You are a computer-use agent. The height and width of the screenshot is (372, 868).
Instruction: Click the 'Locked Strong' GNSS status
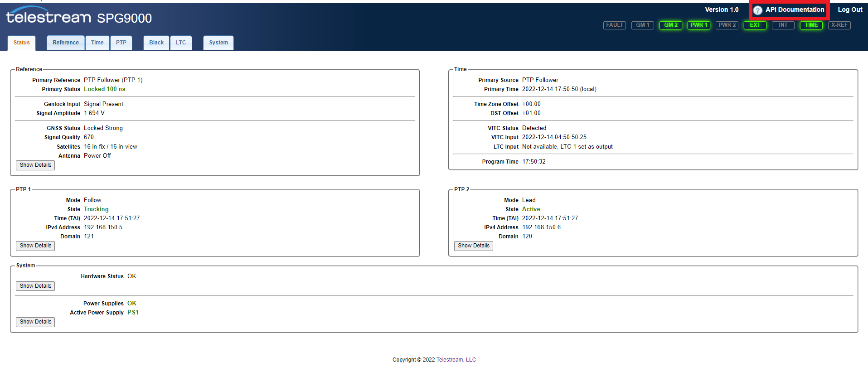click(103, 128)
